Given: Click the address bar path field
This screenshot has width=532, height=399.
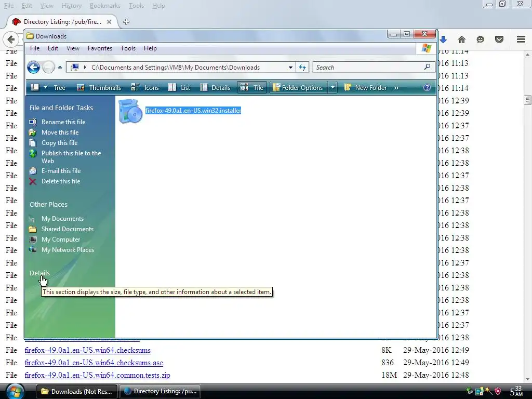Looking at the screenshot, I should click(x=180, y=67).
